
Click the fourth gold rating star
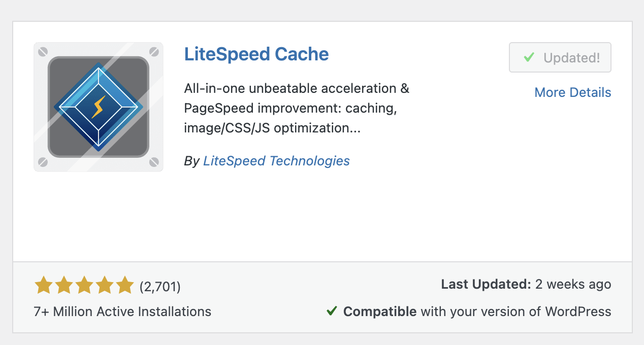click(x=104, y=285)
